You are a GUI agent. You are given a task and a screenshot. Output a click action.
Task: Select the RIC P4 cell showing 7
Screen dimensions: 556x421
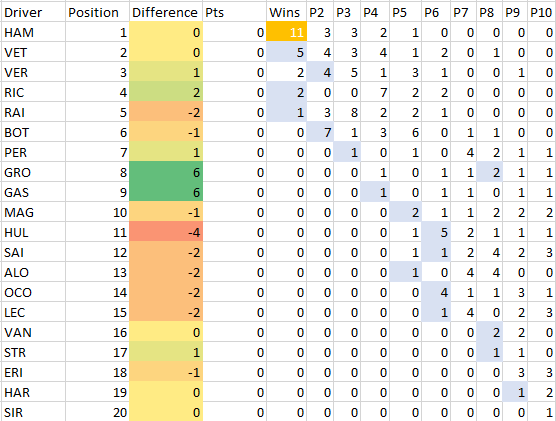375,92
